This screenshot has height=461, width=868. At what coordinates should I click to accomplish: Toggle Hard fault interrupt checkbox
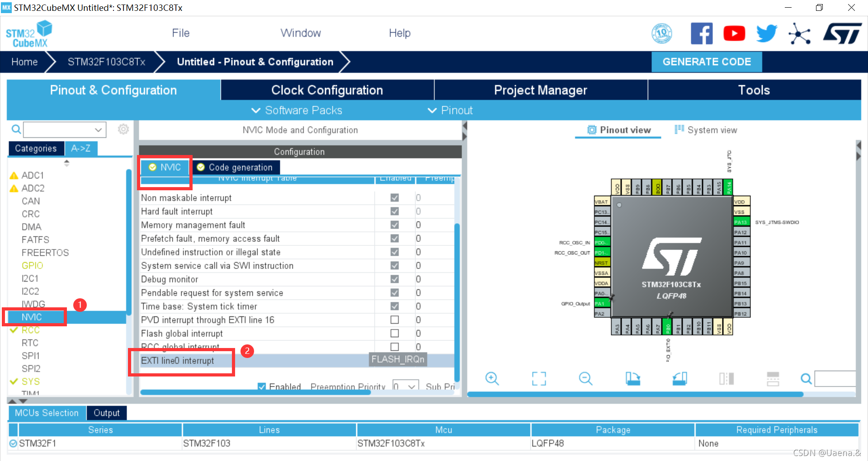pos(395,211)
